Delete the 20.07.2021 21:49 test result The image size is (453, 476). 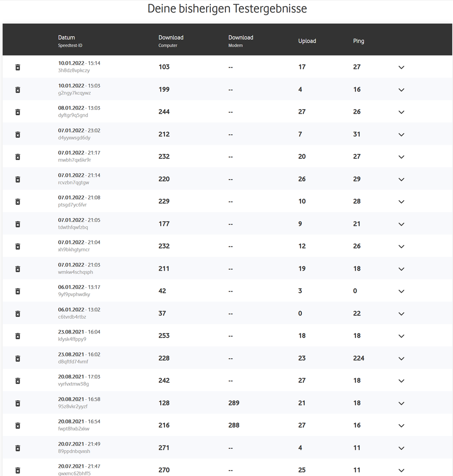click(18, 448)
